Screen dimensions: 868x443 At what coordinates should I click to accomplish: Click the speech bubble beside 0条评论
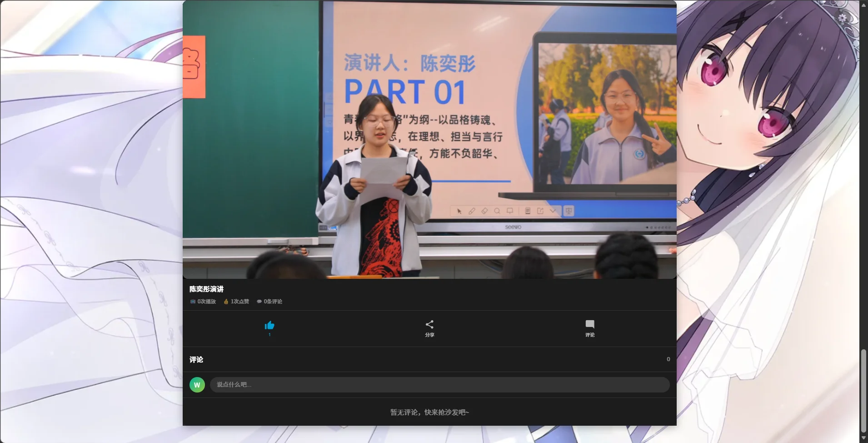pos(259,302)
